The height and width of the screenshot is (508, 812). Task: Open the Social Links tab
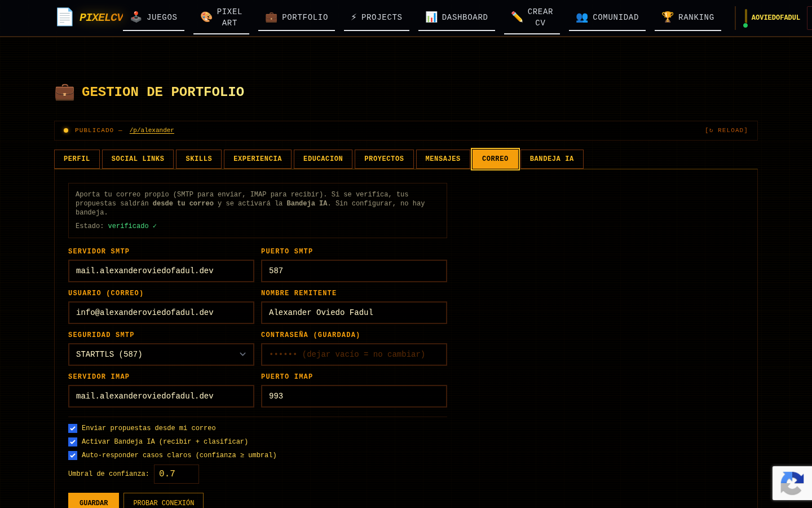(138, 159)
